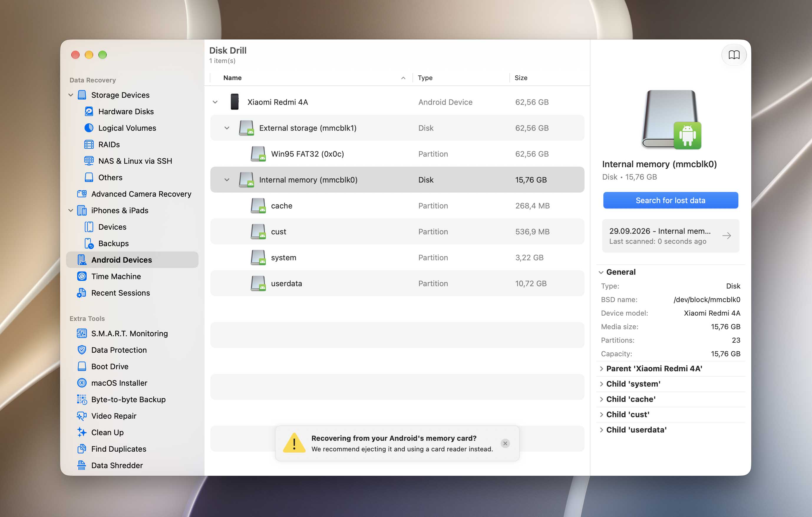Viewport: 812px width, 517px height.
Task: Open Data Shredder icon
Action: click(x=82, y=465)
